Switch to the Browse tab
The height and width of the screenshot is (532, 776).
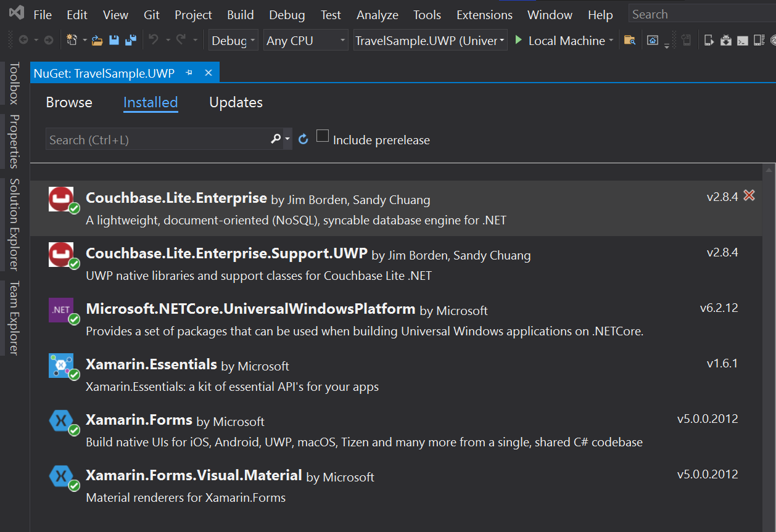(x=69, y=102)
